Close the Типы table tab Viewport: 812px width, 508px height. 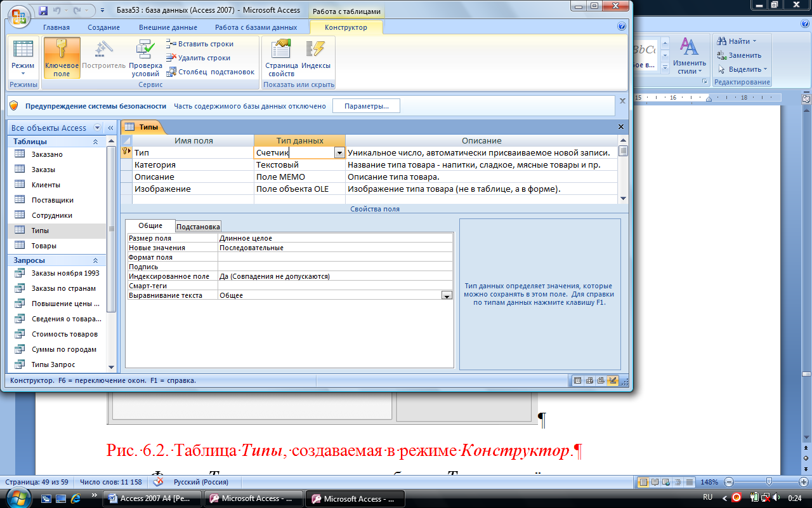click(x=621, y=127)
